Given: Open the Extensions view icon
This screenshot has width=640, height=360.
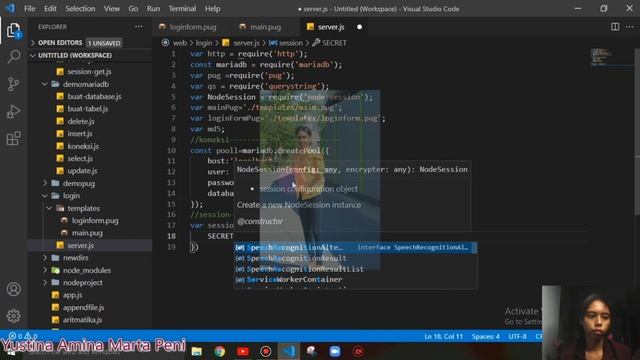Looking at the screenshot, I should click(13, 138).
